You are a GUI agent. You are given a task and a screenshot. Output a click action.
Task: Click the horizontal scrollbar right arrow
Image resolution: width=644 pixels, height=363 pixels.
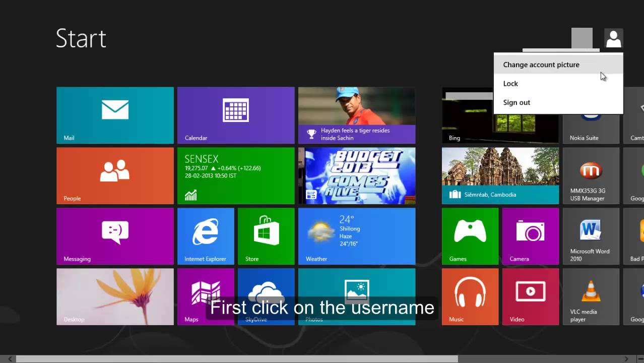tap(627, 359)
